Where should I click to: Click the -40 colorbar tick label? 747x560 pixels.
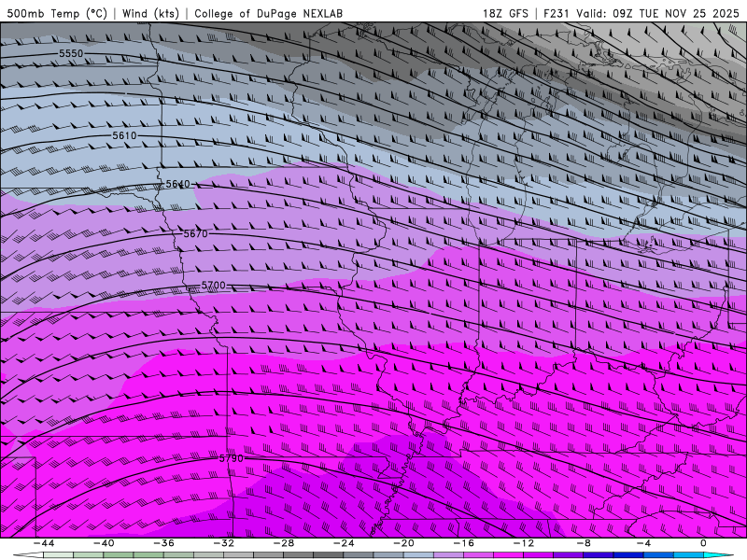tap(104, 543)
